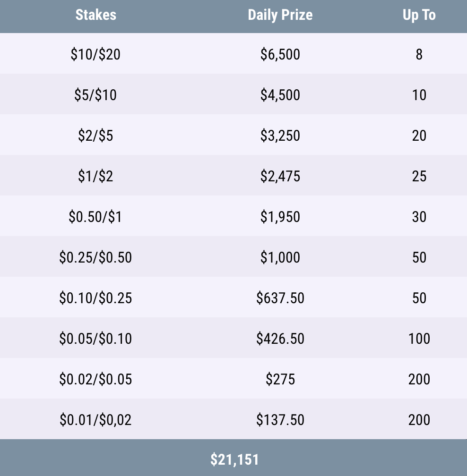Select the $0.25/$0.50 stakes cell
Screen dimensions: 467x476
95,258
